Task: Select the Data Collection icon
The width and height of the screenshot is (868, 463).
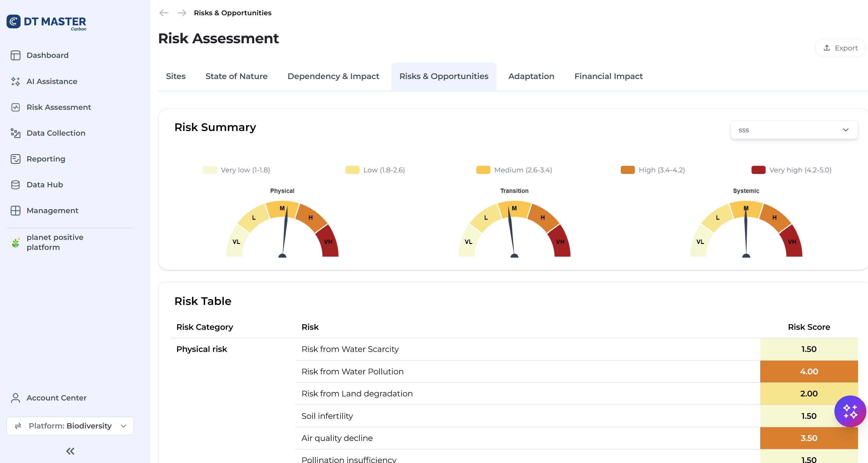Action: [16, 133]
